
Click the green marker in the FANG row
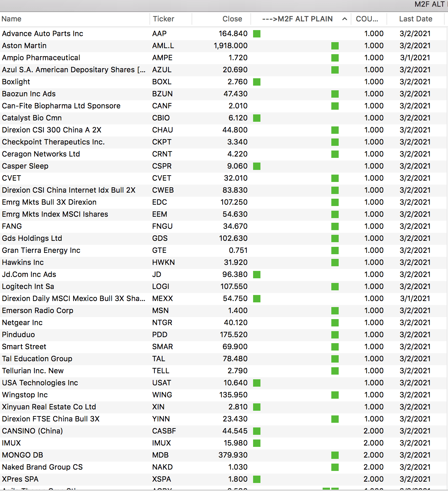click(x=335, y=226)
